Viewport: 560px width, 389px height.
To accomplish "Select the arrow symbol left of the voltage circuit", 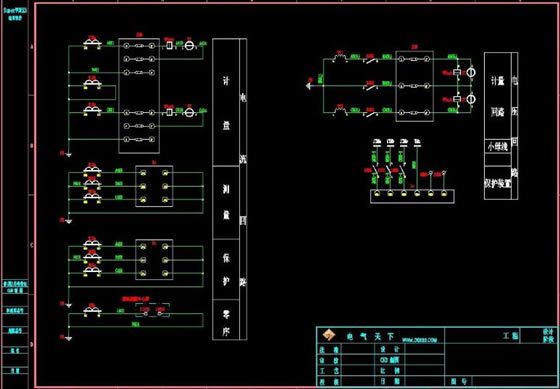I will 309,86.
